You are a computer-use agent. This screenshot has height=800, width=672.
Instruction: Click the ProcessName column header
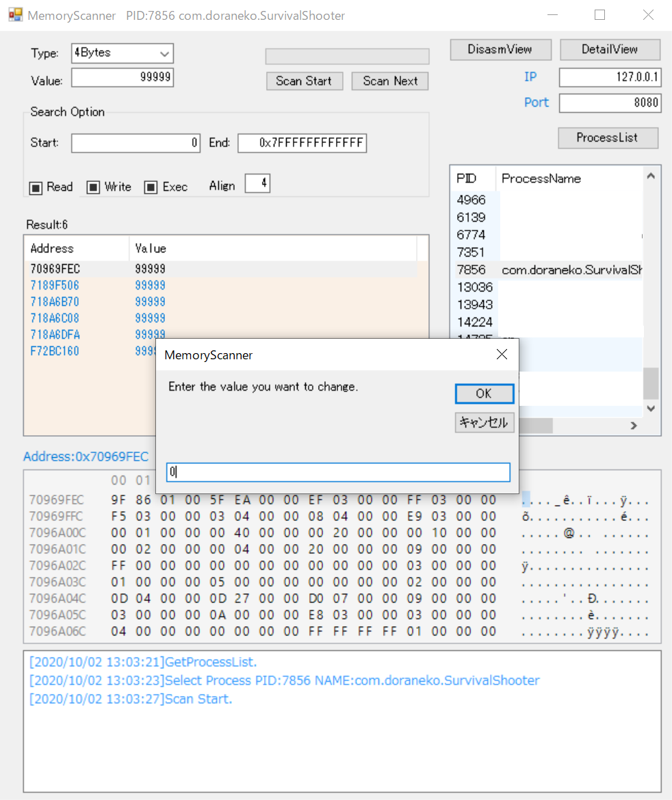point(569,179)
